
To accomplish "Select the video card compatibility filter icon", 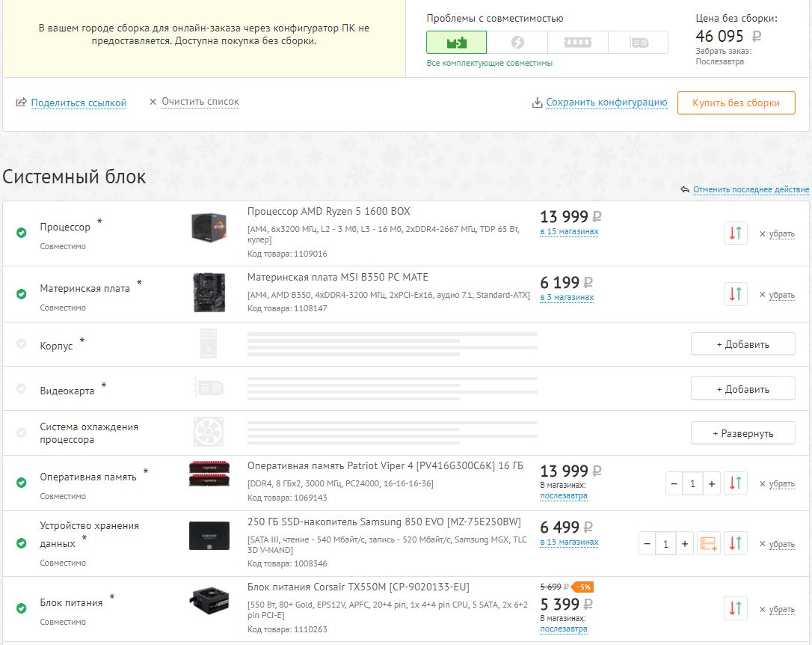I will point(639,43).
